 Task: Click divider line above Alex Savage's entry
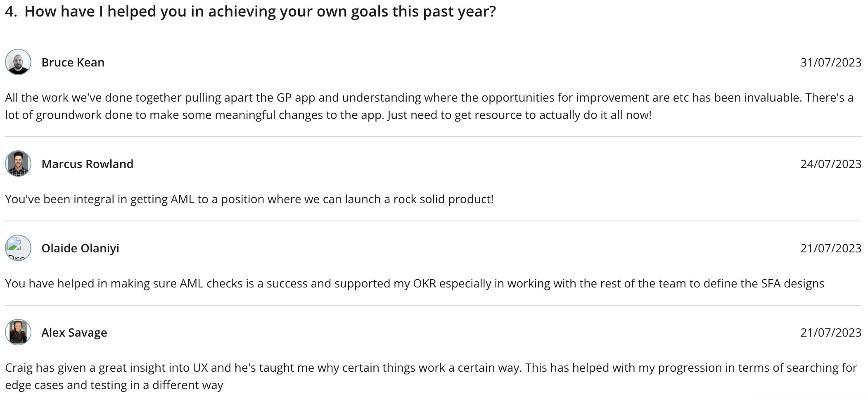click(x=433, y=305)
